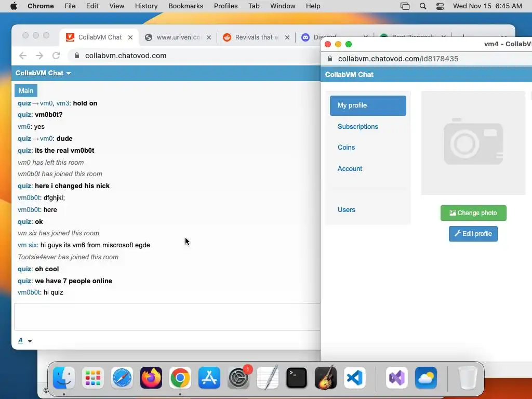
Task: Open TextEdit from the dock
Action: pos(268,378)
